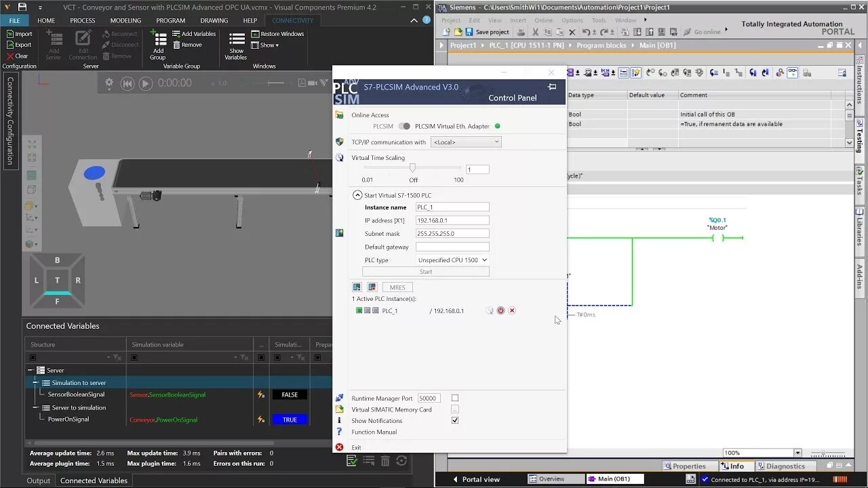
Task: Open simulation settings gear in 3D view
Action: pos(109,83)
